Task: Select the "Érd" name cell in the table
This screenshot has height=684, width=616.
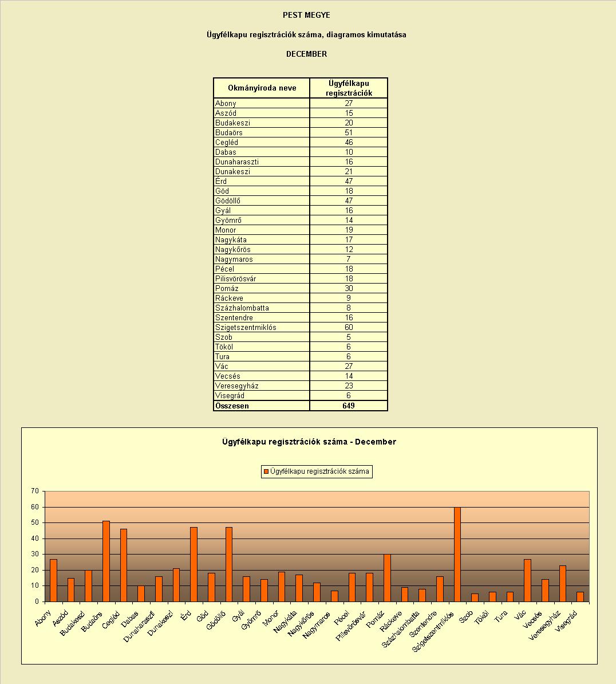Action: coord(262,182)
